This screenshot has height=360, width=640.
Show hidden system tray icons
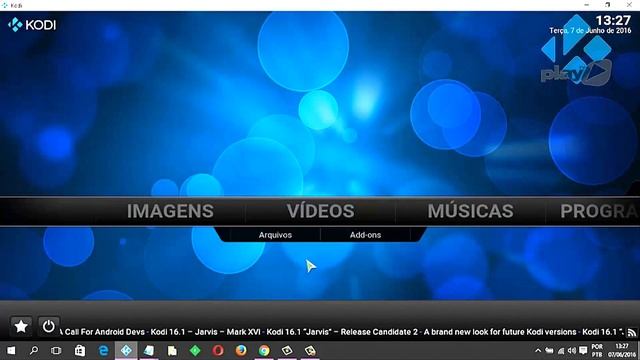point(538,351)
